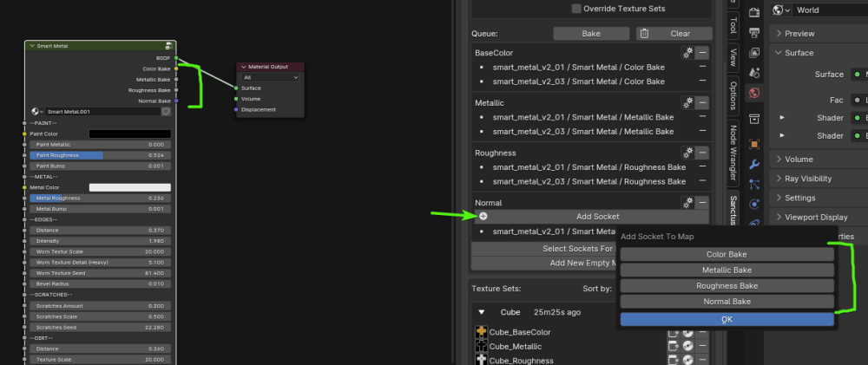The width and height of the screenshot is (868, 365).
Task: Click the Smart Metal.001 node group name field
Action: pos(102,111)
